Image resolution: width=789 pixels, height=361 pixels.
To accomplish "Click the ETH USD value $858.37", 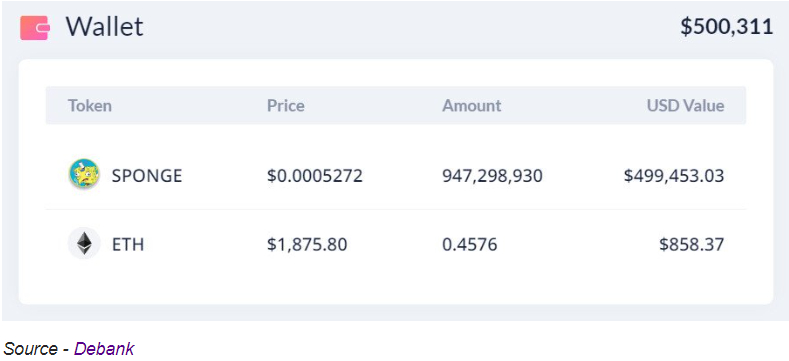I will pos(692,245).
